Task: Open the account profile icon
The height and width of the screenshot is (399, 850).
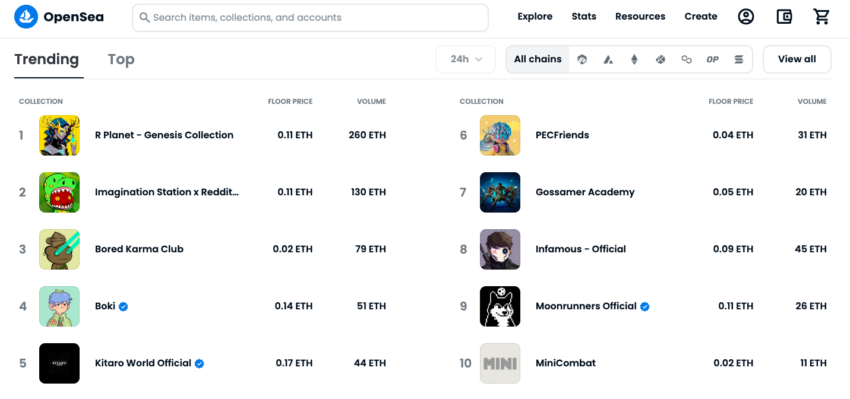Action: (746, 17)
